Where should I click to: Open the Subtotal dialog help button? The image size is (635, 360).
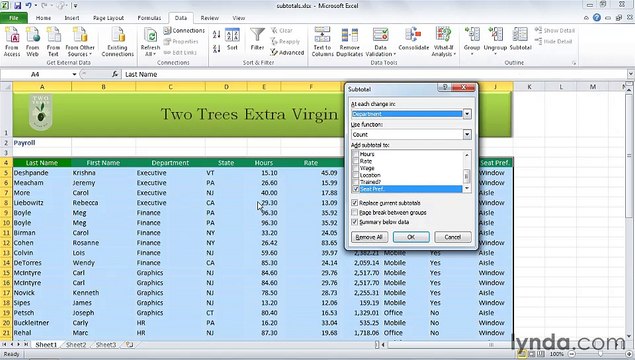[x=444, y=87]
